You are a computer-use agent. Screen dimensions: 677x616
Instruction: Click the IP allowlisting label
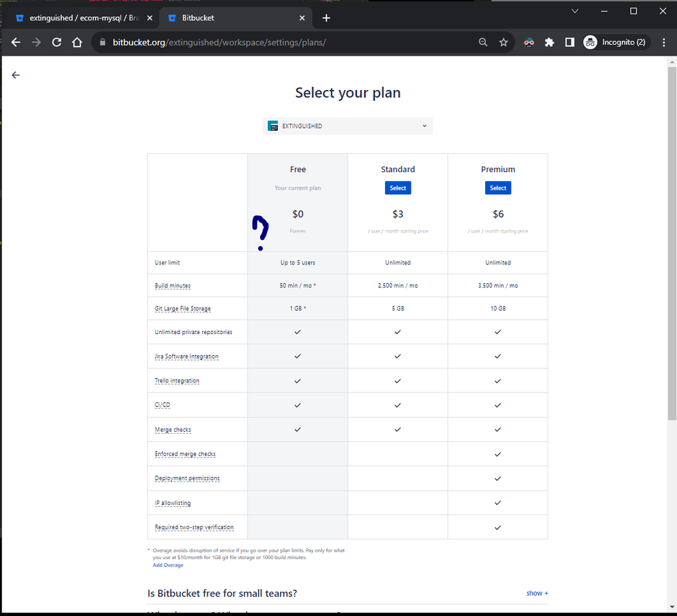tap(172, 503)
